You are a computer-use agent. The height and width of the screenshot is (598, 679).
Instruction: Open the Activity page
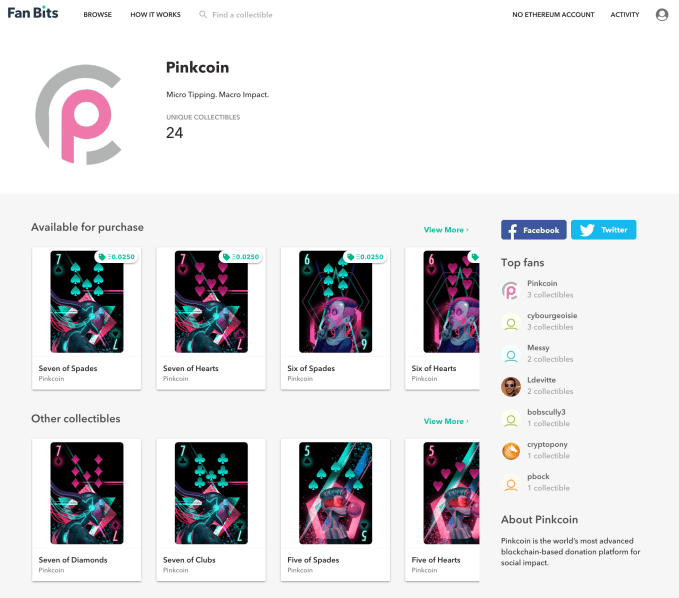click(x=625, y=15)
